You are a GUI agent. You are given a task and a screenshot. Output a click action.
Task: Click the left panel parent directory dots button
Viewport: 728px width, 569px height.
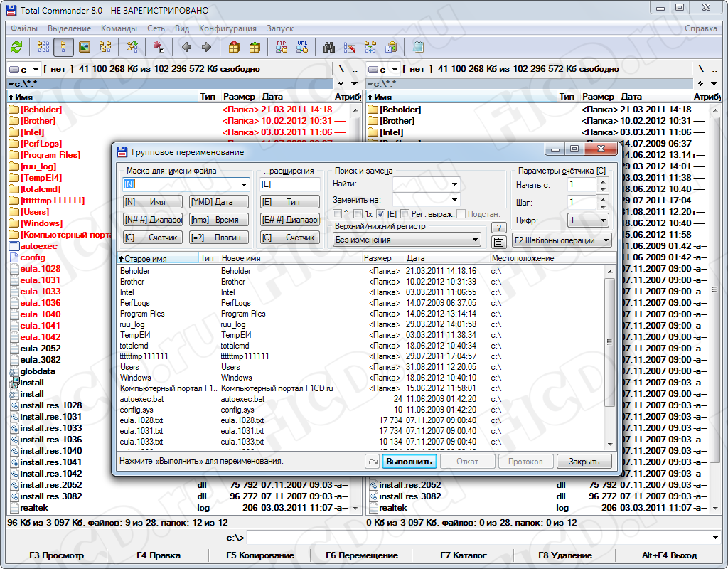pyautogui.click(x=355, y=69)
